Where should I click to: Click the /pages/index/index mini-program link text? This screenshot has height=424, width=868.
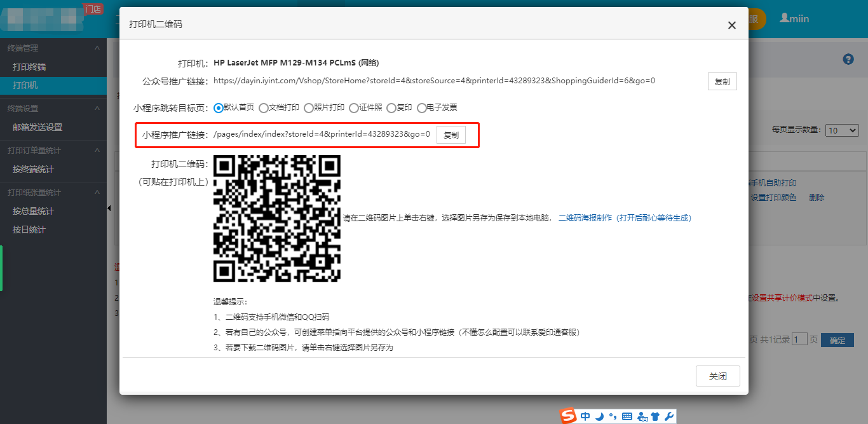click(x=322, y=134)
